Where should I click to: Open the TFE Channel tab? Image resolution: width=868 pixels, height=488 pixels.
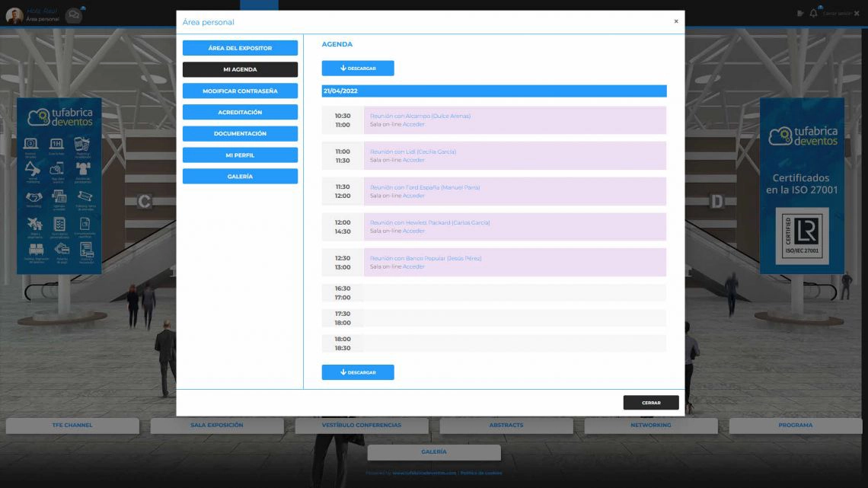[72, 426]
